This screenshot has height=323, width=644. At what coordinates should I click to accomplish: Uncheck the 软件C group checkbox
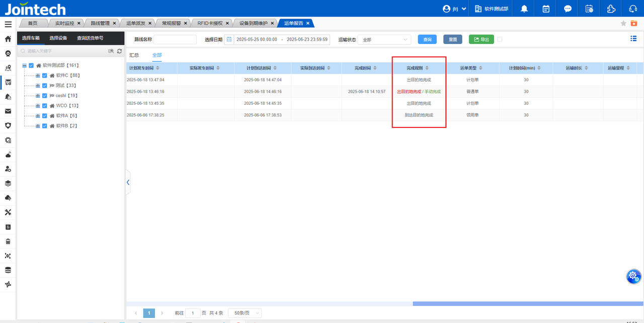click(x=45, y=76)
